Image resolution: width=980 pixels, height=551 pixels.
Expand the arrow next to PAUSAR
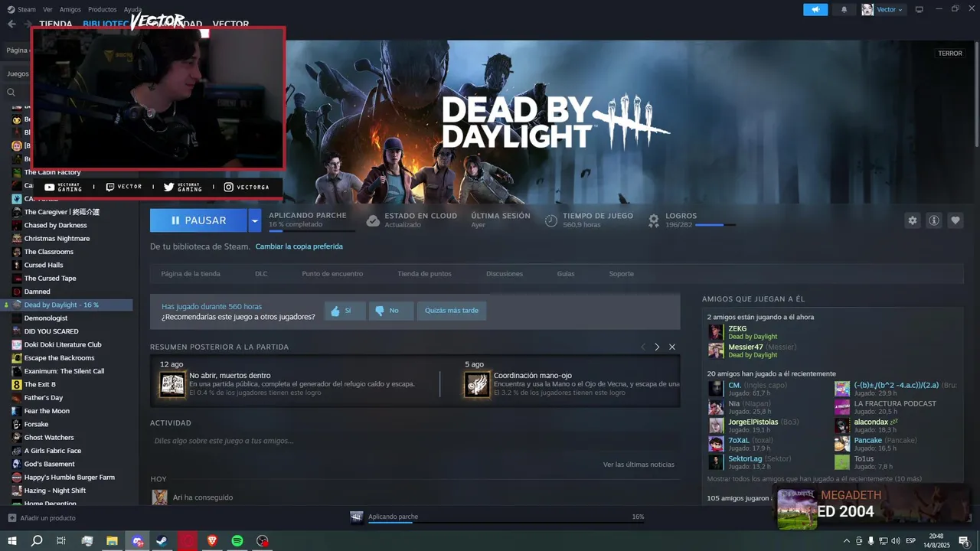pos(254,220)
